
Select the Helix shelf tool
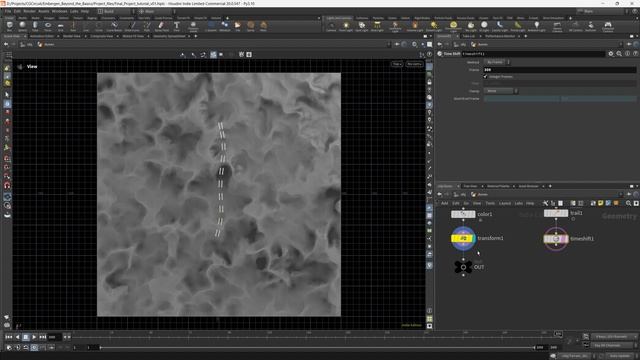tap(263, 27)
